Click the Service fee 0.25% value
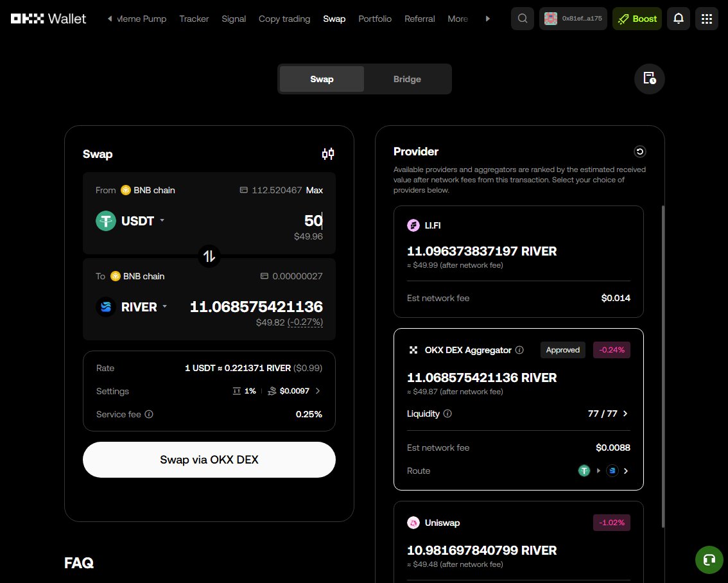Viewport: 728px width, 583px height. coord(309,414)
